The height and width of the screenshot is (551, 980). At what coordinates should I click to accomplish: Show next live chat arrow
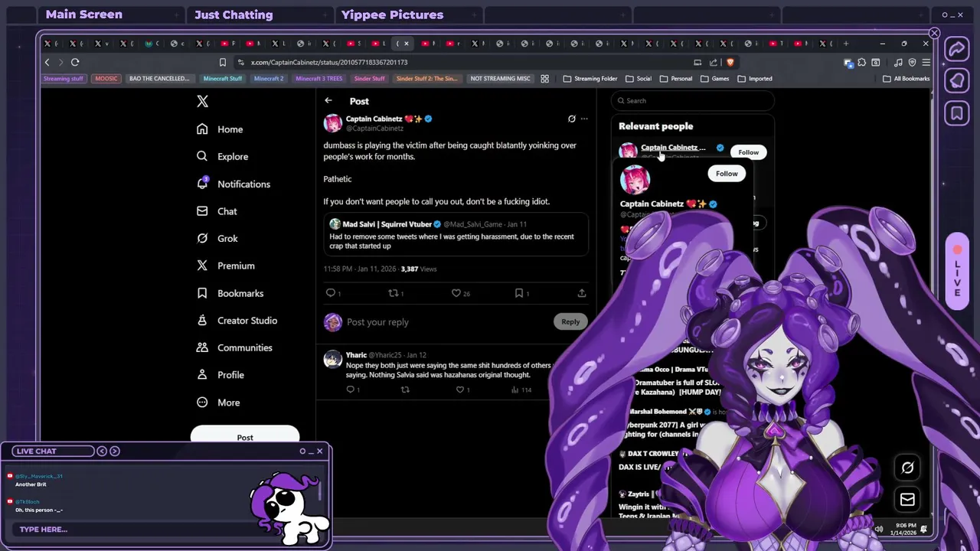click(x=115, y=451)
